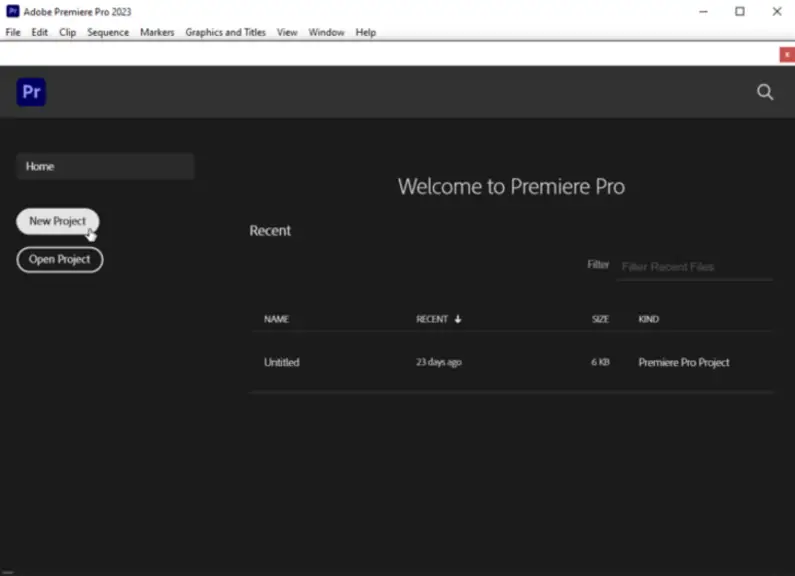Screen dimensions: 795x576
Task: Sort by the NAME column header
Action: click(x=276, y=319)
